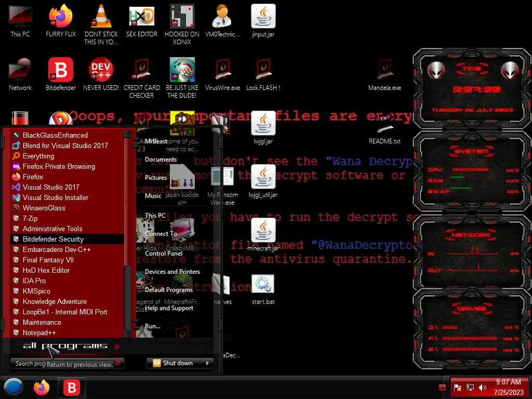Select the lwjgl_util.jar file
This screenshot has width=532, height=399.
point(263,181)
